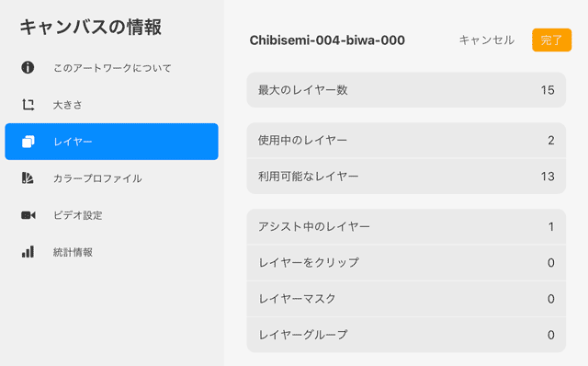
Task: Show 統計情報 panel
Action: [x=111, y=252]
